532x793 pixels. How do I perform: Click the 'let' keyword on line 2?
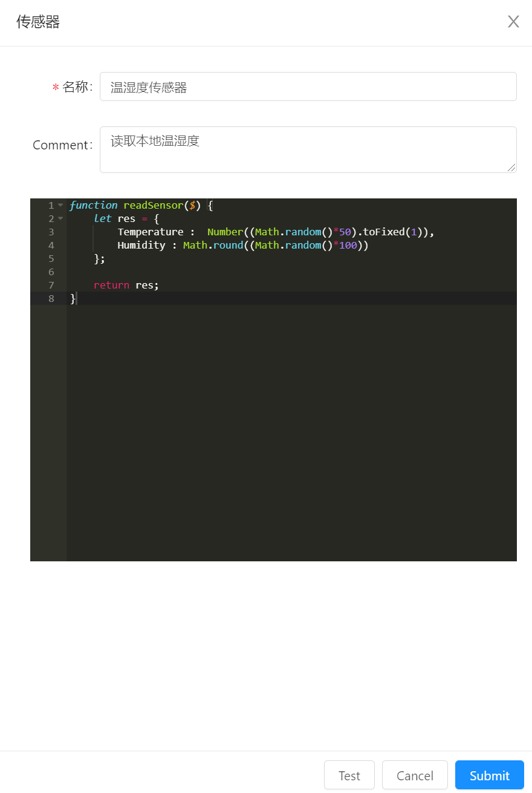102,219
